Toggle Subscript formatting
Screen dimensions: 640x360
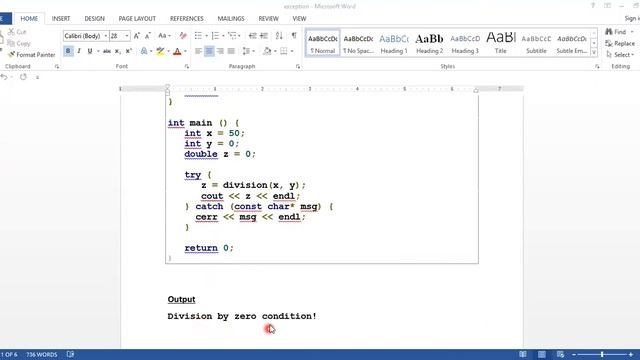(x=118, y=51)
